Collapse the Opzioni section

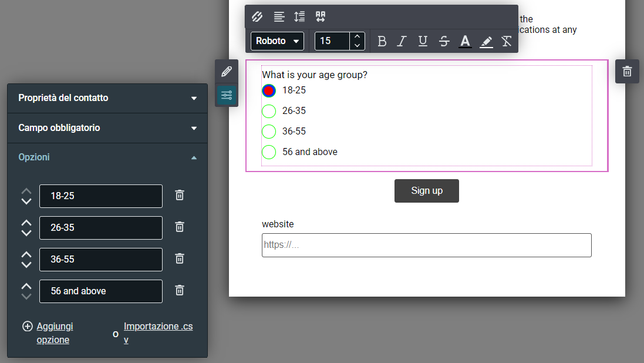tap(107, 157)
